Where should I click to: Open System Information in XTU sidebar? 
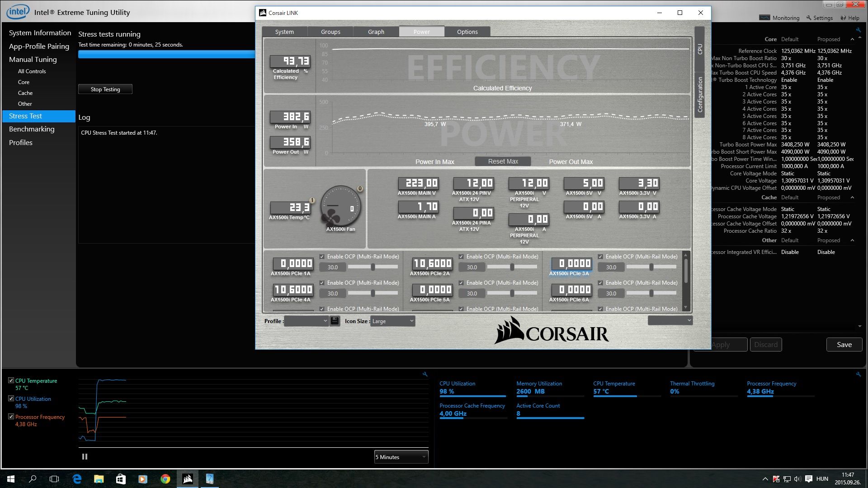[40, 33]
